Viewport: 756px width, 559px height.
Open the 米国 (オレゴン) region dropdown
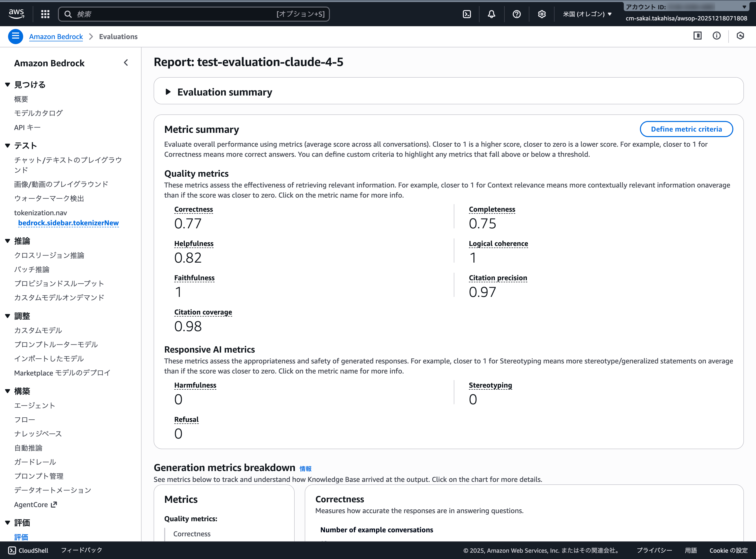pos(587,14)
